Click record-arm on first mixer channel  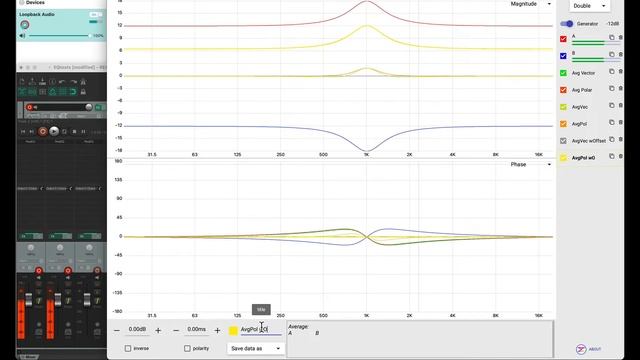pos(39,271)
